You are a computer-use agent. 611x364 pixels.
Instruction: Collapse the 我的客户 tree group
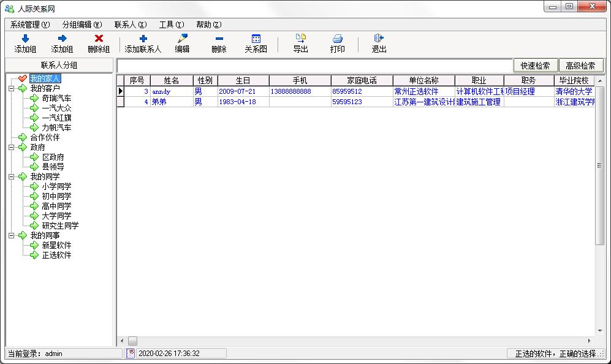[11, 88]
